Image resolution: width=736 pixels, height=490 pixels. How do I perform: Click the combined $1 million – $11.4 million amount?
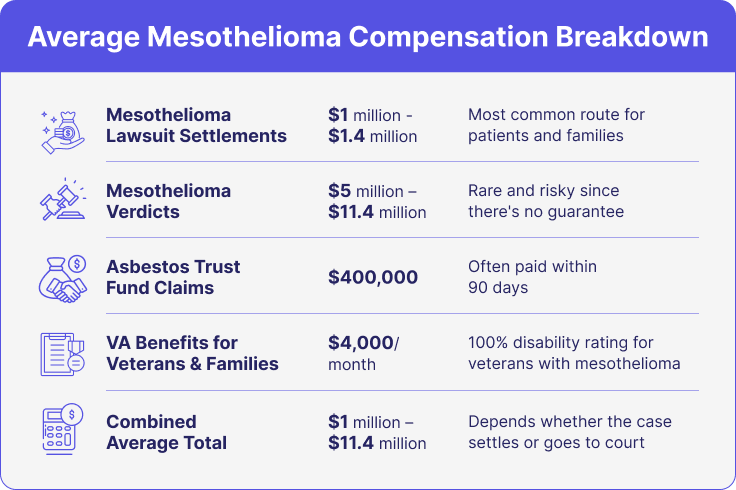[x=377, y=432]
